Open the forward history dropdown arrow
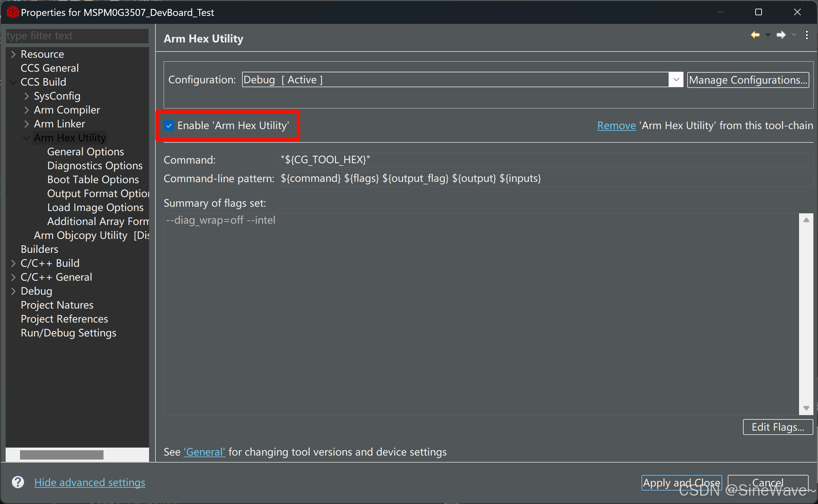 pyautogui.click(x=794, y=35)
